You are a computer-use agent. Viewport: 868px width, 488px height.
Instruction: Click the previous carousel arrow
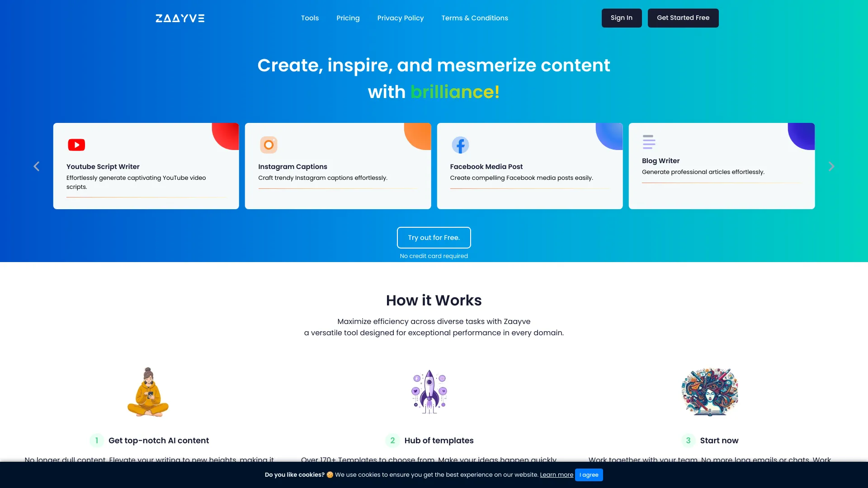pos(36,166)
